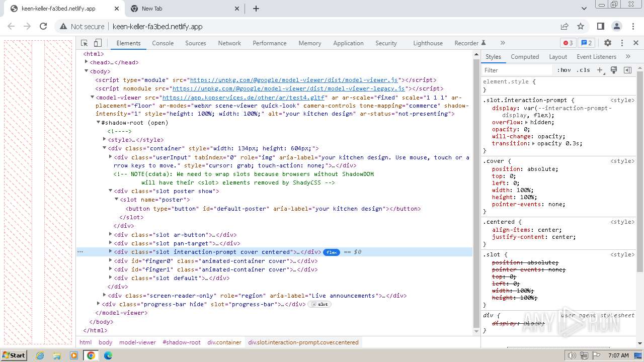
Task: Open the Application tab
Action: click(x=348, y=43)
